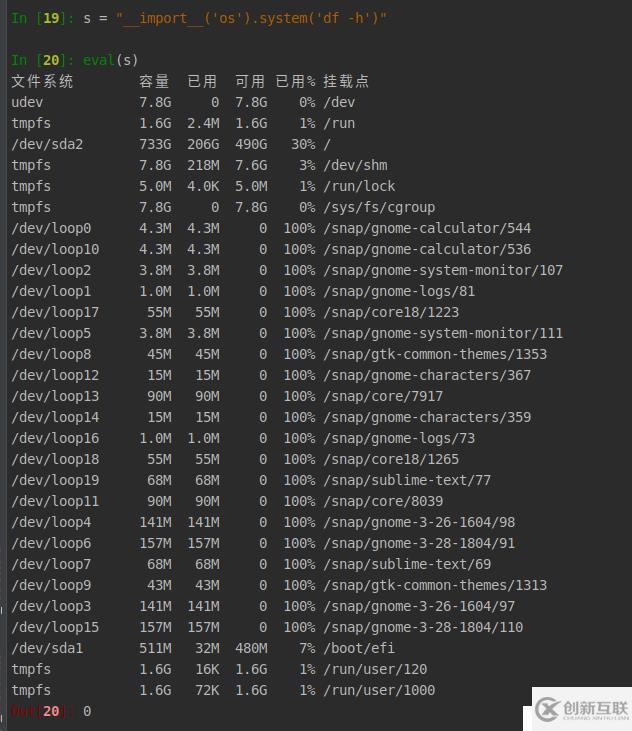Click the eval(s) input on line 20
The image size is (632, 731).
110,60
